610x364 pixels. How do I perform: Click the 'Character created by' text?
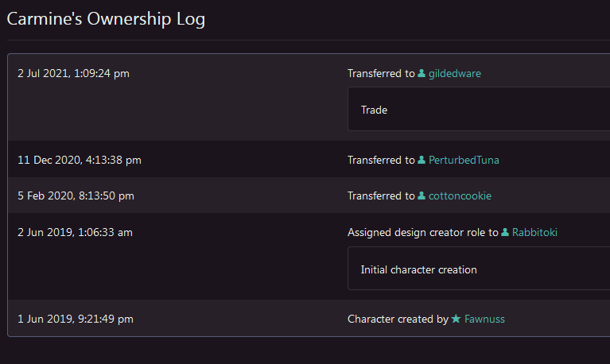[398, 319]
